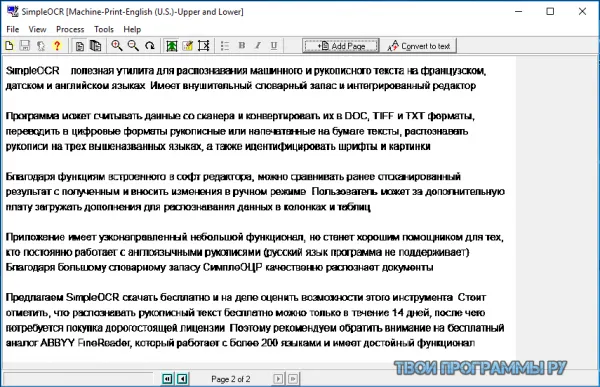Go to the last page
Screen dimensions: 600x387
click(293, 379)
